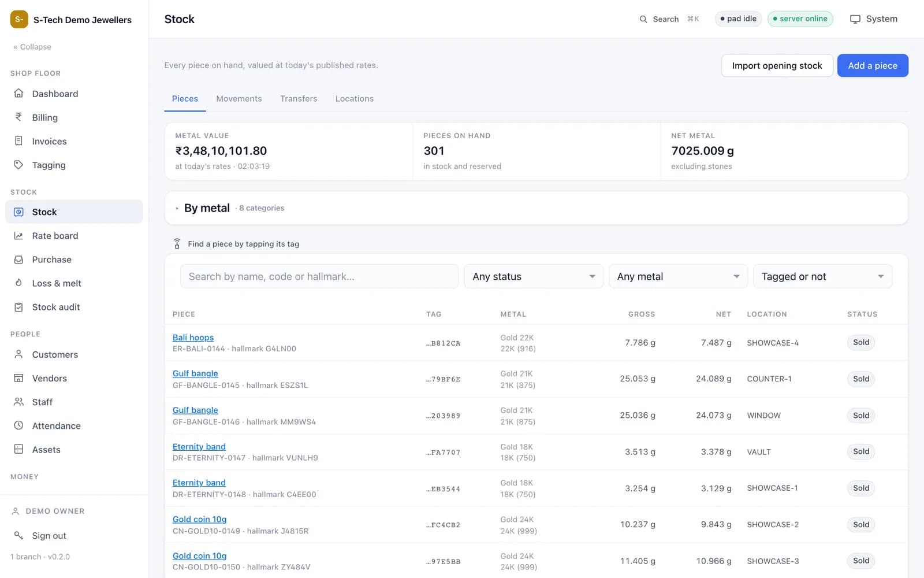Image resolution: width=924 pixels, height=578 pixels.
Task: Open Customers person icon
Action: [x=18, y=354]
